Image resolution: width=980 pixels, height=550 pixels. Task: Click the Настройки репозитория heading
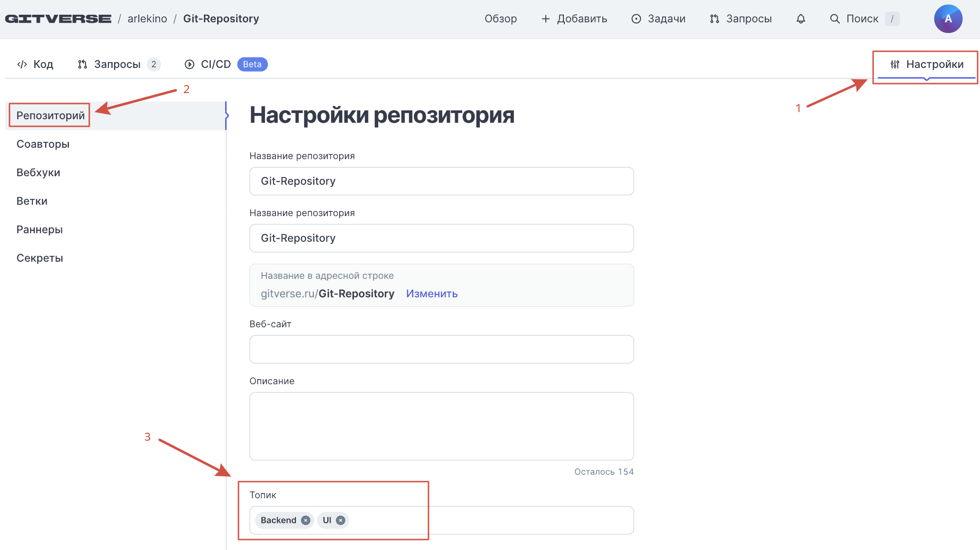[x=382, y=115]
